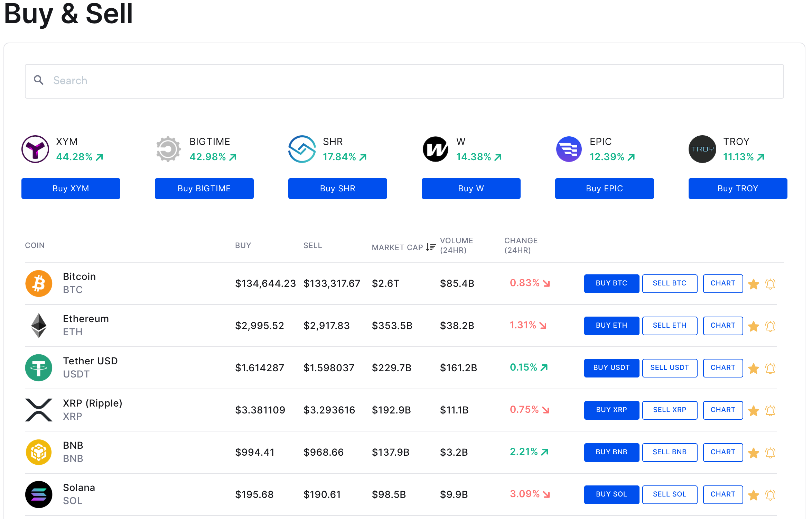Click the Buy BIGTIME button
Image resolution: width=812 pixels, height=519 pixels.
point(204,189)
